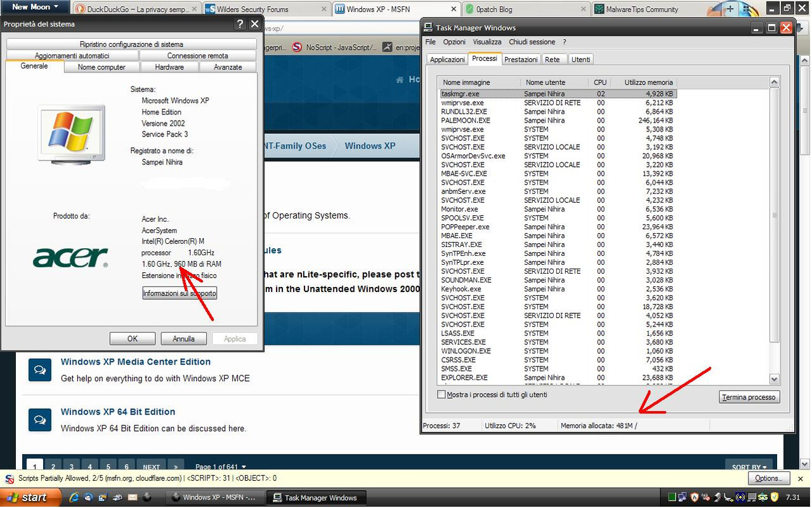The height and width of the screenshot is (508, 812).
Task: Select the PALEMOON.EXE process row
Action: click(558, 120)
